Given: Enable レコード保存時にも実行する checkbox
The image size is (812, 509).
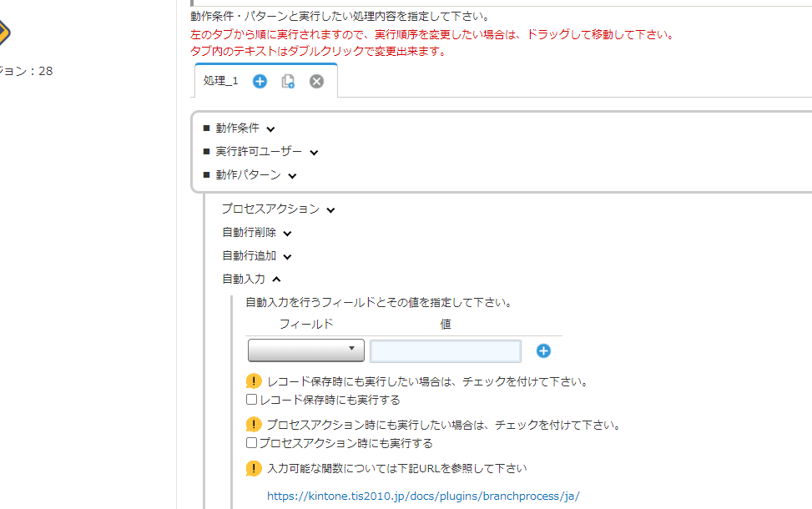Looking at the screenshot, I should [252, 401].
